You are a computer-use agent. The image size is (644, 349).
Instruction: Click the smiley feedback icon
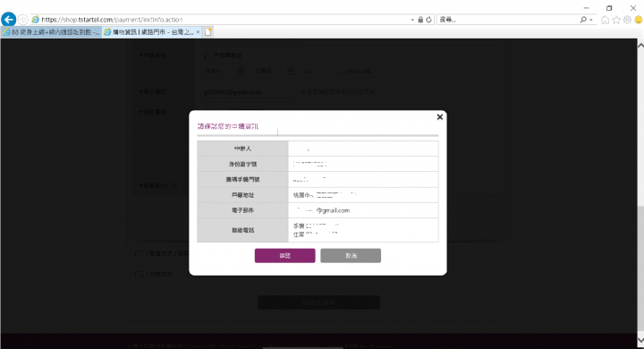pos(639,20)
